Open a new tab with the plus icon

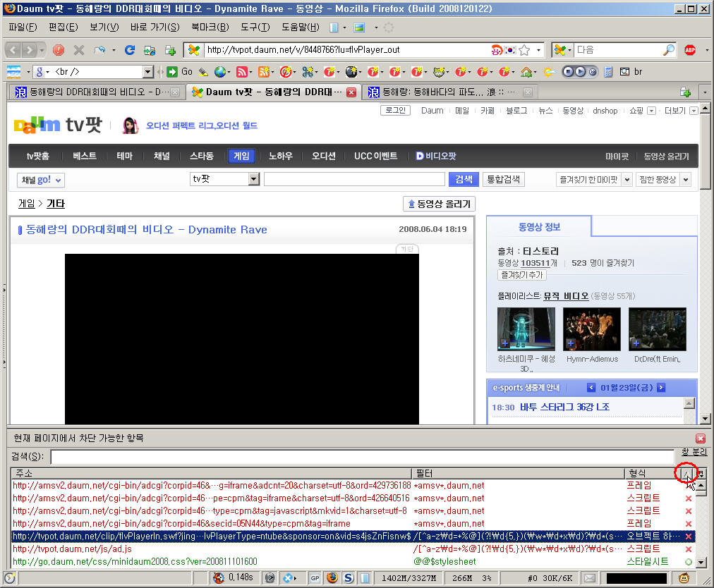click(685, 92)
